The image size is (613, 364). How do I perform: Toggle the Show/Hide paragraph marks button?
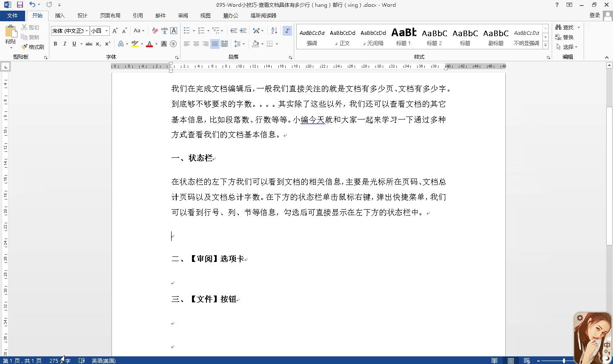pyautogui.click(x=288, y=31)
